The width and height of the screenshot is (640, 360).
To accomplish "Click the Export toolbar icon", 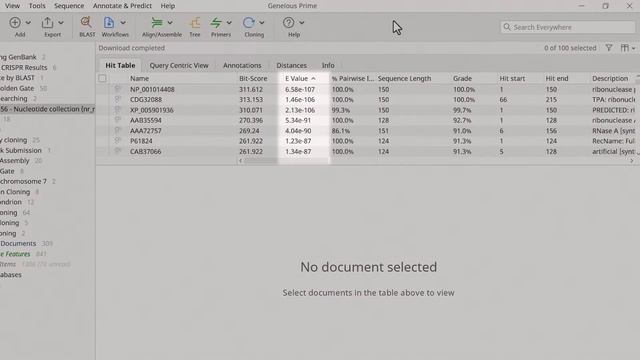I will 47,23.
